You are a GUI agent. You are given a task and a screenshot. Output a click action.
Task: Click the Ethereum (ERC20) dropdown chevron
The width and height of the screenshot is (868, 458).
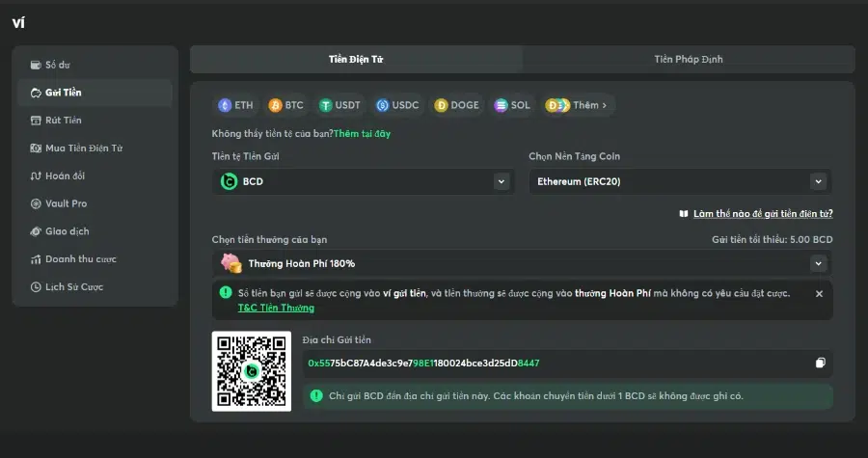coord(818,181)
